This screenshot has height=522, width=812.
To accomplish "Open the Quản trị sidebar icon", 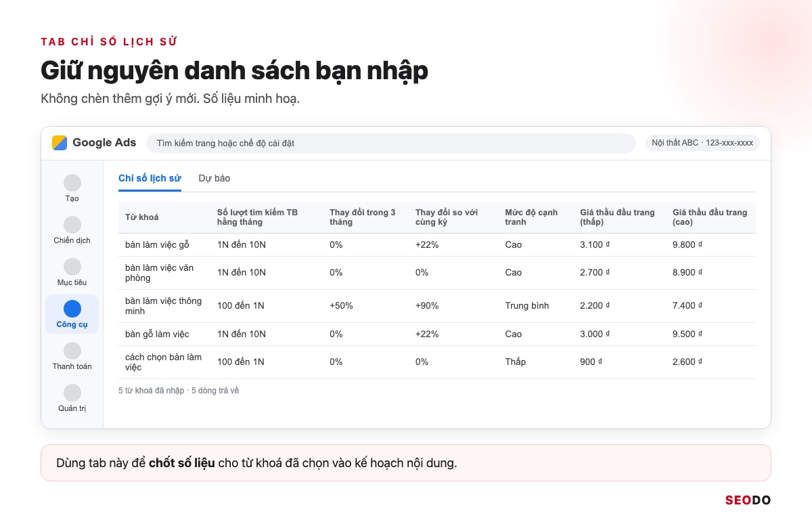I will 72,393.
